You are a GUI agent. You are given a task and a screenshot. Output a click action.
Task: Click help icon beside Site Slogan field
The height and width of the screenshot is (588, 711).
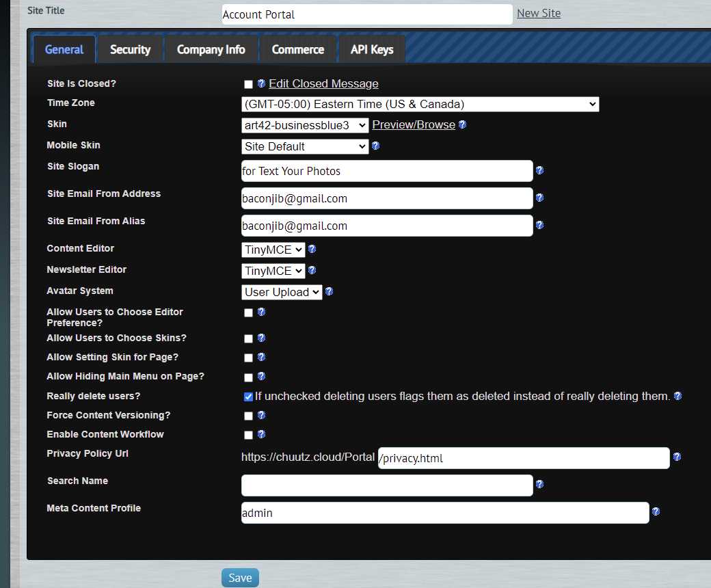tap(539, 170)
